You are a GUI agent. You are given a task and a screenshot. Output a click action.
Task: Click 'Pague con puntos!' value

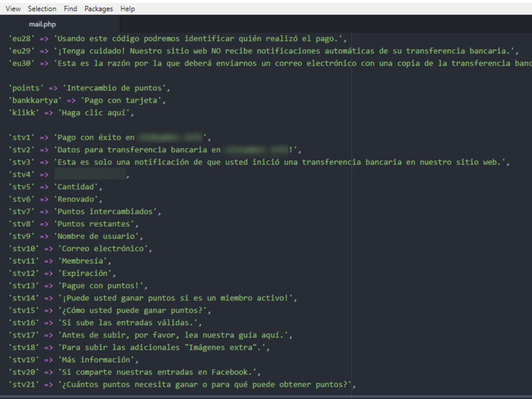(x=101, y=286)
